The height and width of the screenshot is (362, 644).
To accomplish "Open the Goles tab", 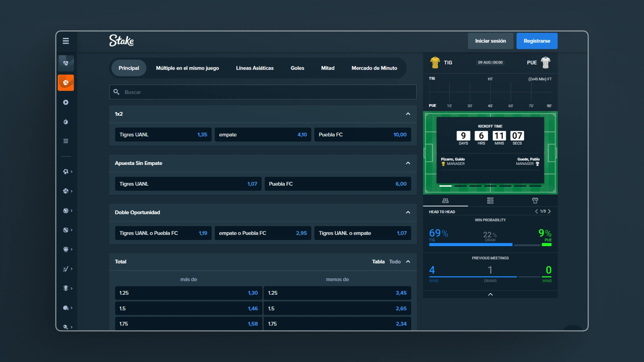I will [x=298, y=68].
